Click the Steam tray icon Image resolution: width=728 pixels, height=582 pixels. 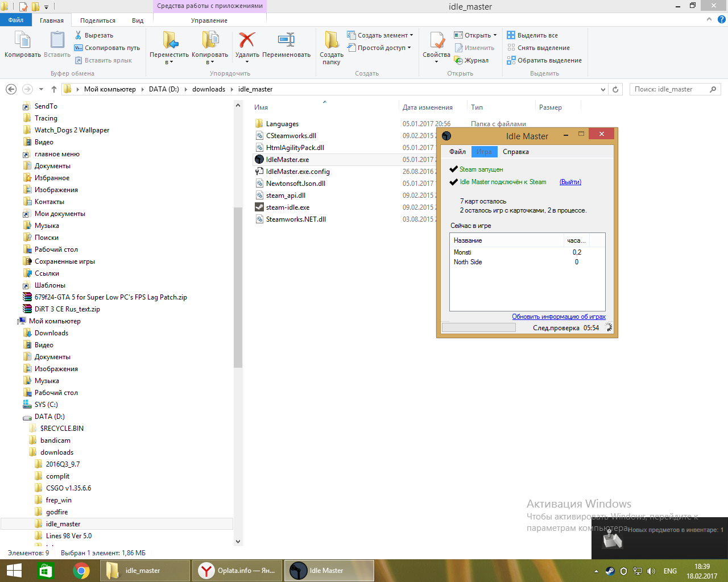(x=610, y=571)
